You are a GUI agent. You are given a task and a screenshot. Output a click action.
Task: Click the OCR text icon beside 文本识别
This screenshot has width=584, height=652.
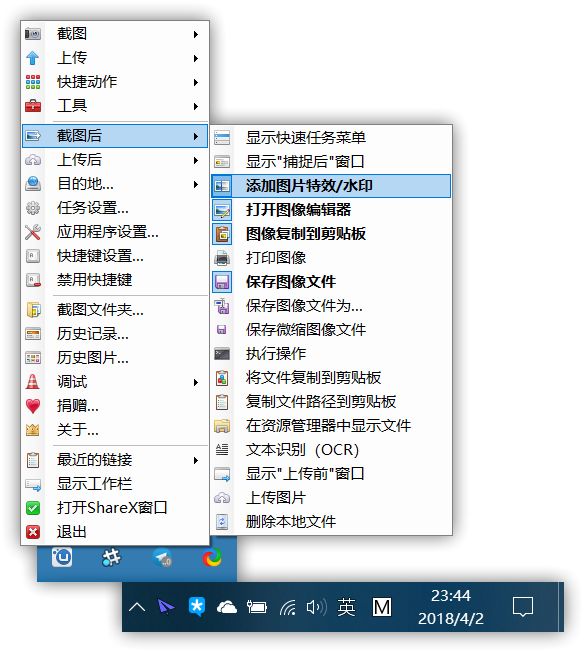(x=222, y=449)
